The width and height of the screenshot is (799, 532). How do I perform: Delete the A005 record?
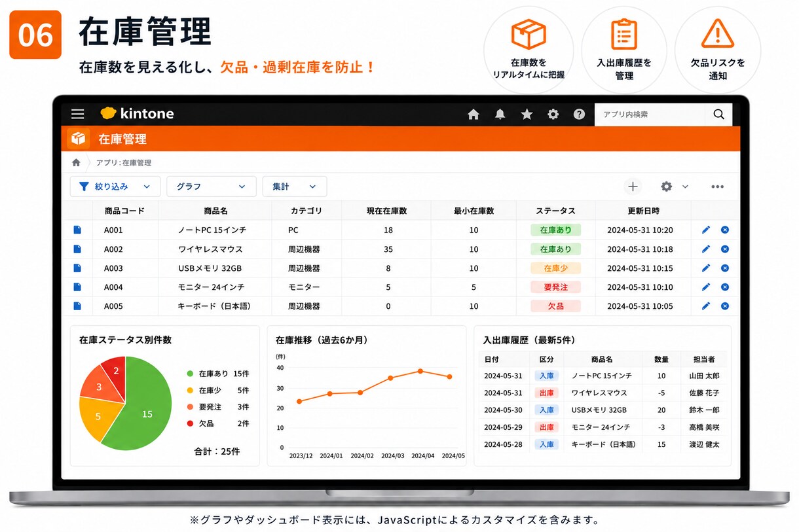[x=725, y=306]
